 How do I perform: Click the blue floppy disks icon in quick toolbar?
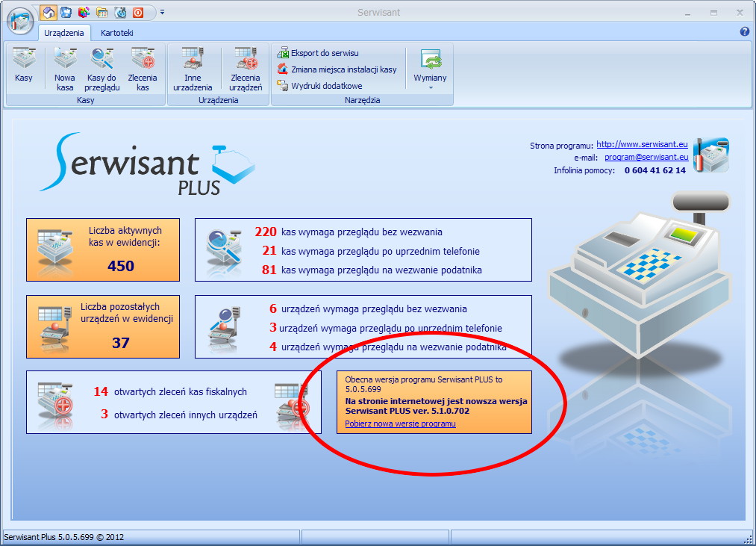[66, 13]
